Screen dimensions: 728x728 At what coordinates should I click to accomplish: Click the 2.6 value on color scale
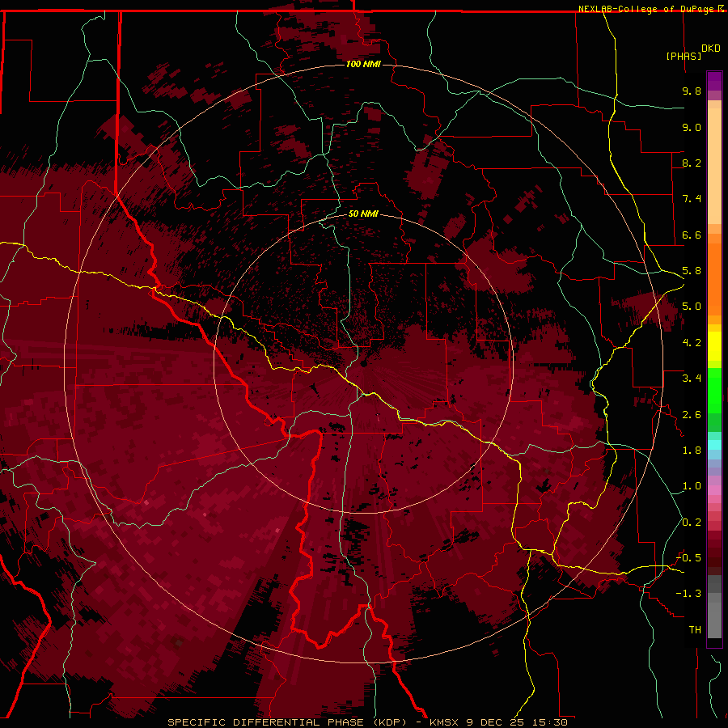tap(692, 415)
